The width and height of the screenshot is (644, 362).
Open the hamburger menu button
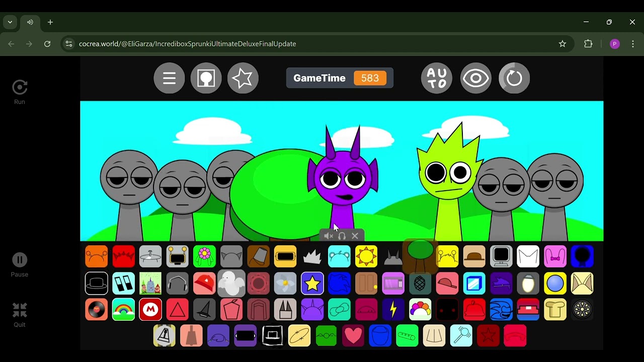tap(169, 78)
